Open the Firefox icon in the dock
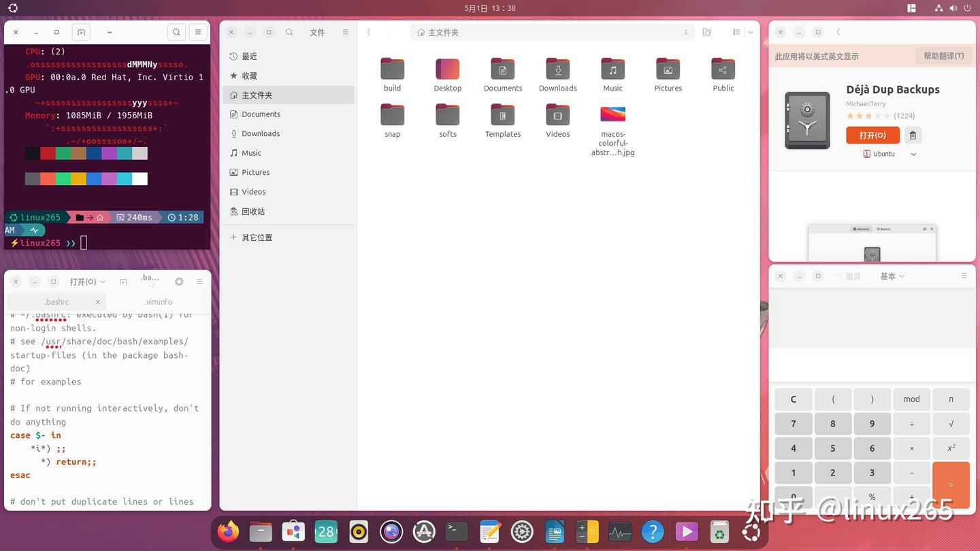 coord(228,531)
